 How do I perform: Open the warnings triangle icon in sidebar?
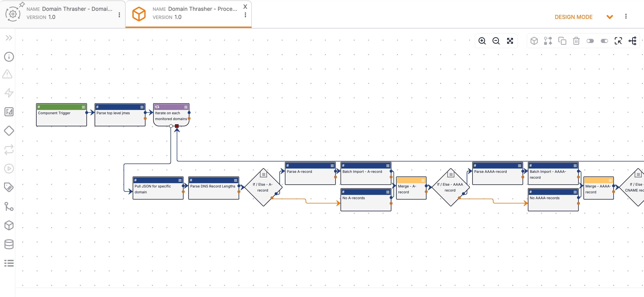pos(7,74)
